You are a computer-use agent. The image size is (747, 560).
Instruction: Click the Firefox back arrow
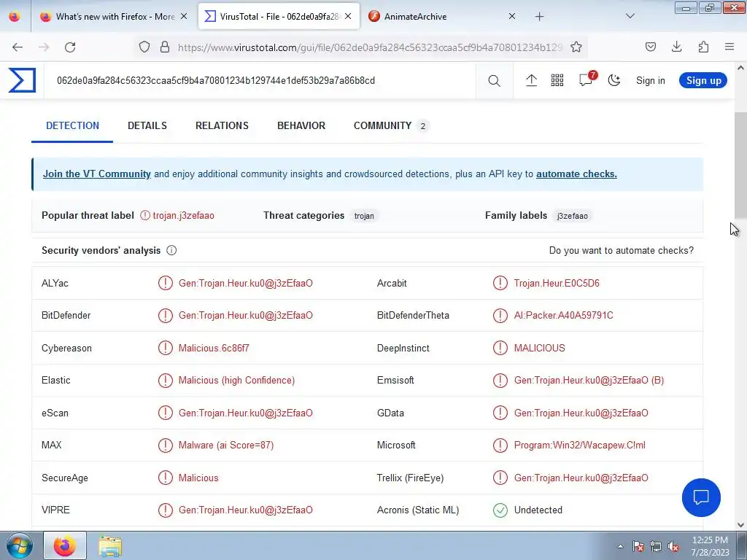coord(18,47)
